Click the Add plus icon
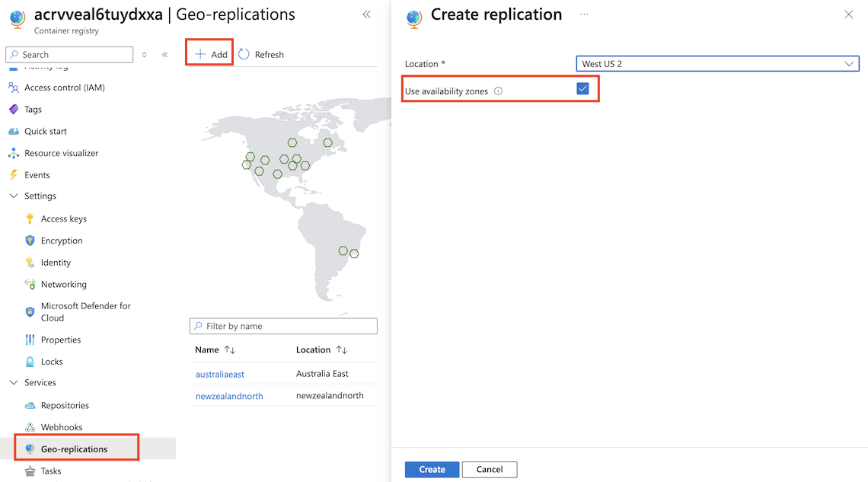The width and height of the screenshot is (868, 482). coord(200,54)
